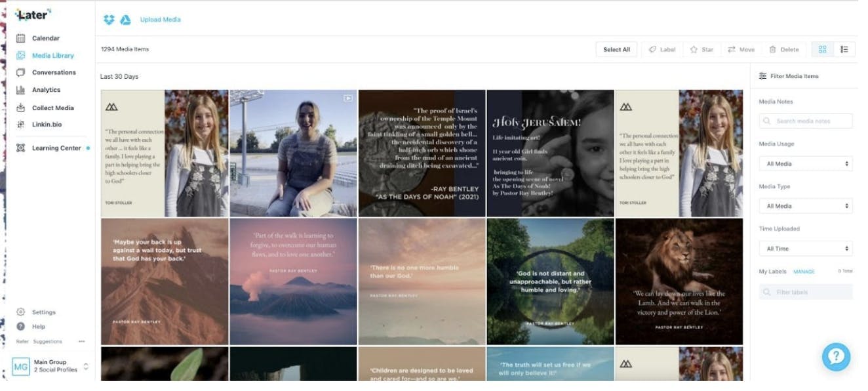Click the Calendar sidebar icon

[20, 38]
